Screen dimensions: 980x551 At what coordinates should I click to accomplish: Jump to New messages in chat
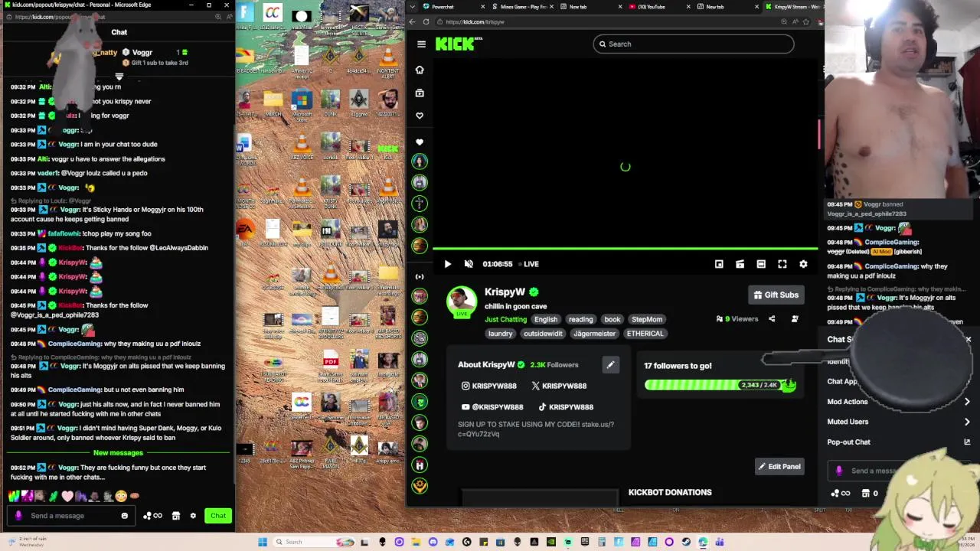[118, 453]
